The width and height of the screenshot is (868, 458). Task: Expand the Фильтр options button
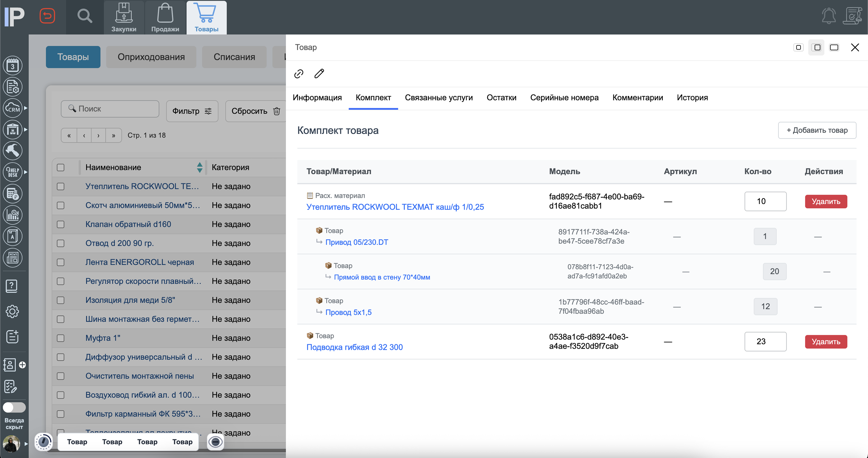click(x=192, y=111)
